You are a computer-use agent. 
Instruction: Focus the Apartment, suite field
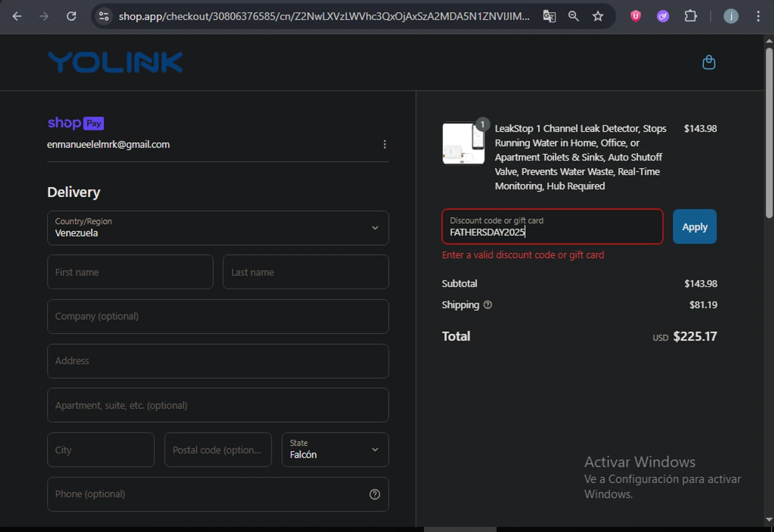point(218,405)
